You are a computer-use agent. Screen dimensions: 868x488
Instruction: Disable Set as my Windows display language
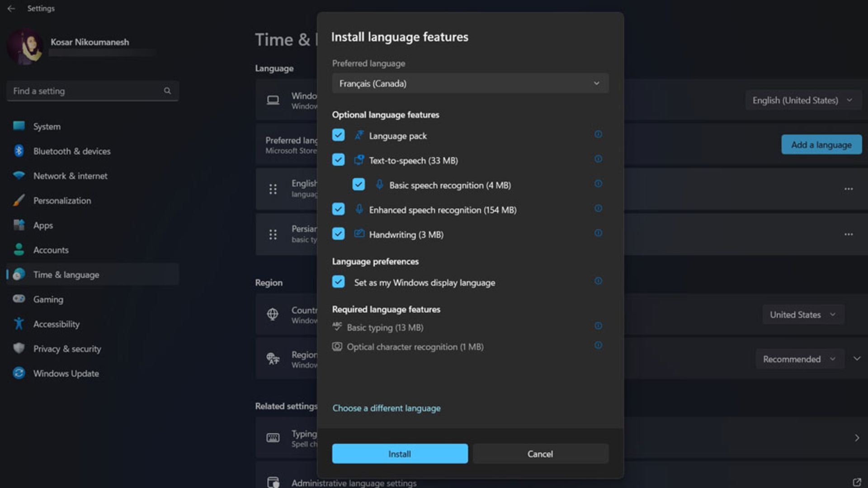338,282
